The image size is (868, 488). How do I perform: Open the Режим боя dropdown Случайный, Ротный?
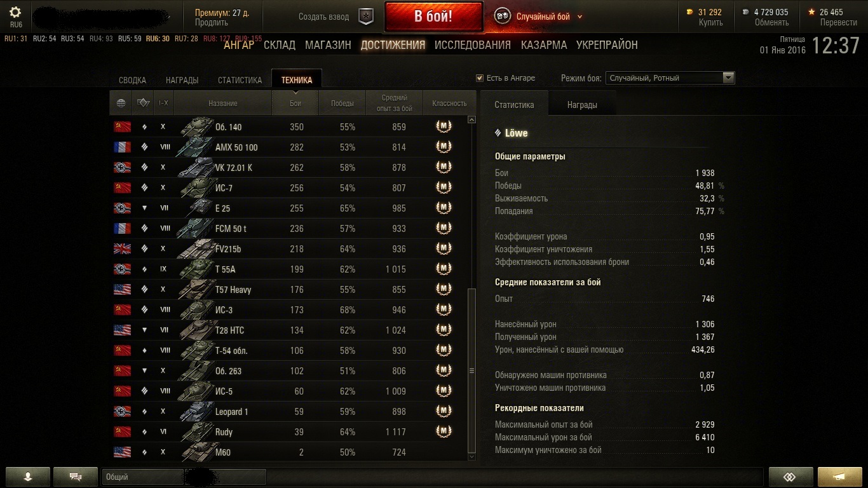[670, 78]
